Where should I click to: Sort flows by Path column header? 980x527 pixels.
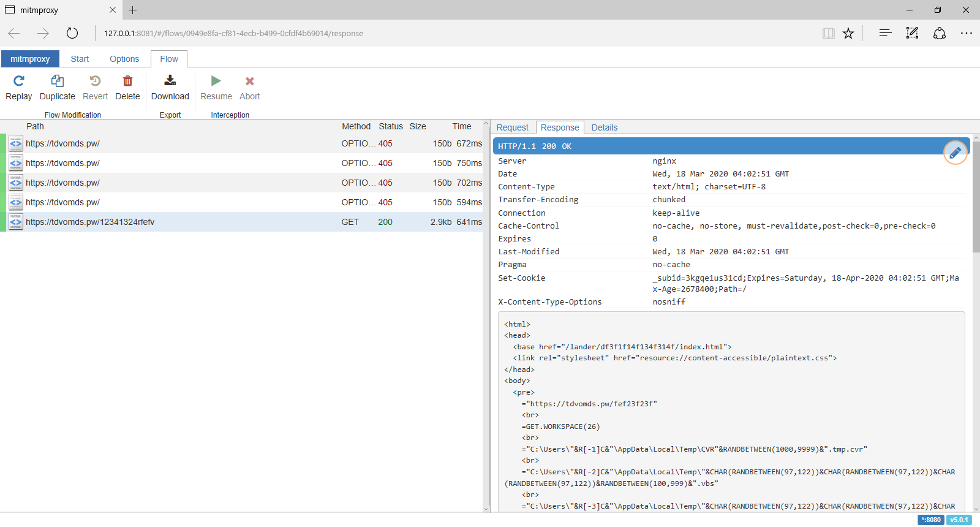(35, 126)
